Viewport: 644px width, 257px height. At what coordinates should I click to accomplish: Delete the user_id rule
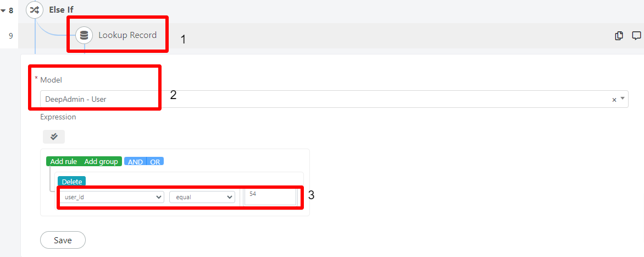click(x=72, y=182)
